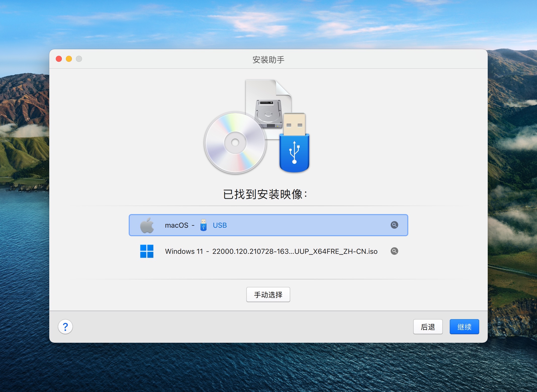The height and width of the screenshot is (392, 537).
Task: Select the macOS installation image row
Action: (x=268, y=225)
